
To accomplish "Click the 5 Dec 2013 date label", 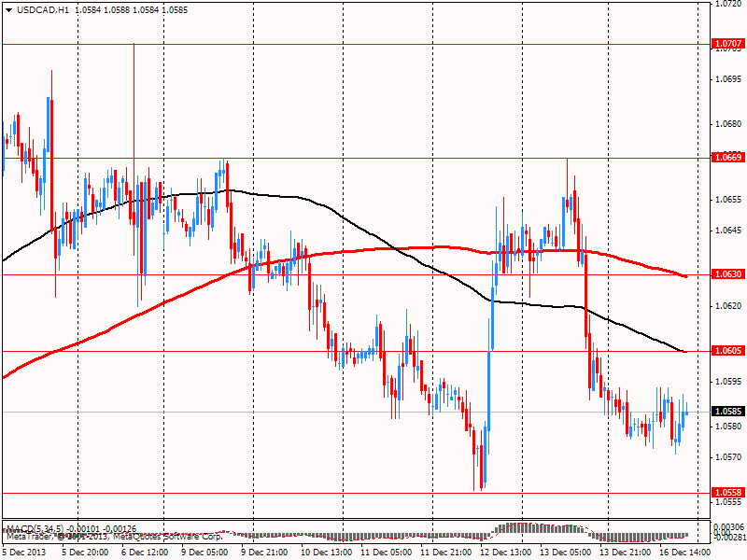I will coord(24,552).
